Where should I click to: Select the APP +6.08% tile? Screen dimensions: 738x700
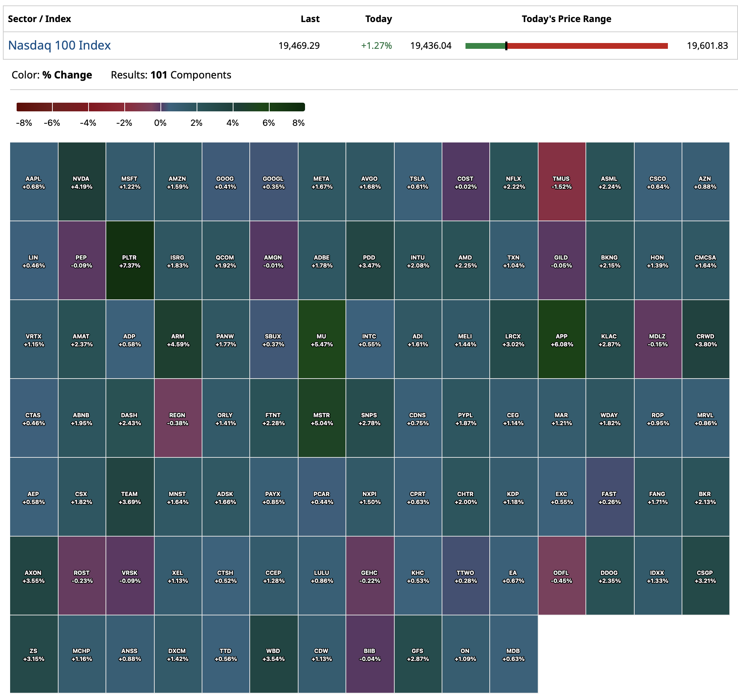tap(561, 339)
